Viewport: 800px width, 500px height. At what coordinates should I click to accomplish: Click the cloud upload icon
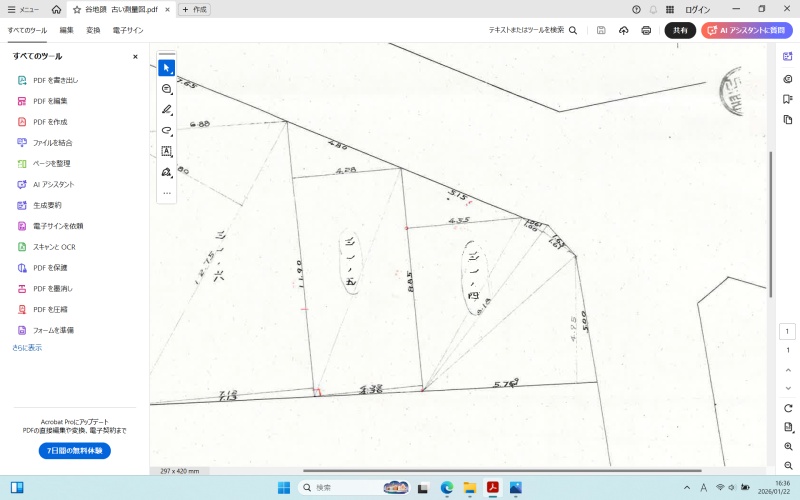(624, 30)
